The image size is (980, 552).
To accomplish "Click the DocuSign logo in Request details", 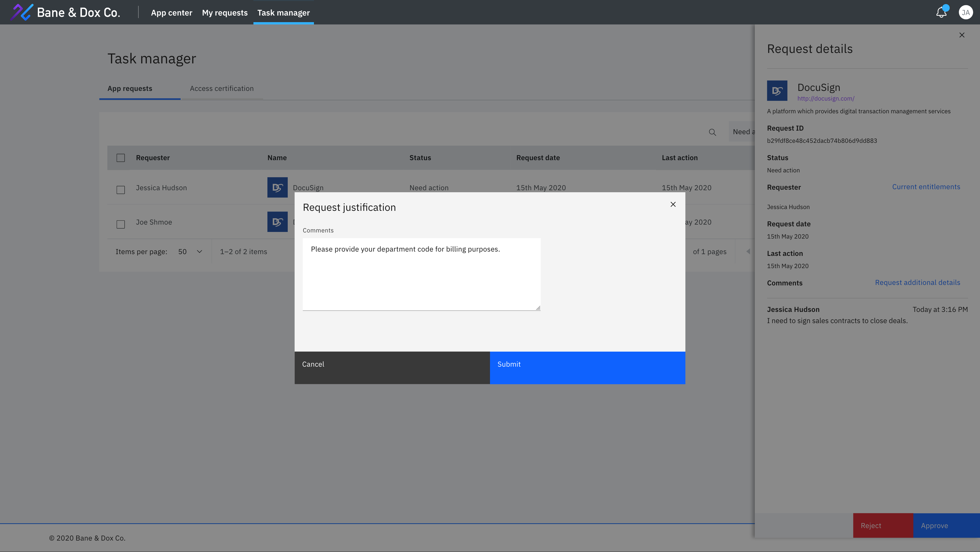I will point(777,91).
